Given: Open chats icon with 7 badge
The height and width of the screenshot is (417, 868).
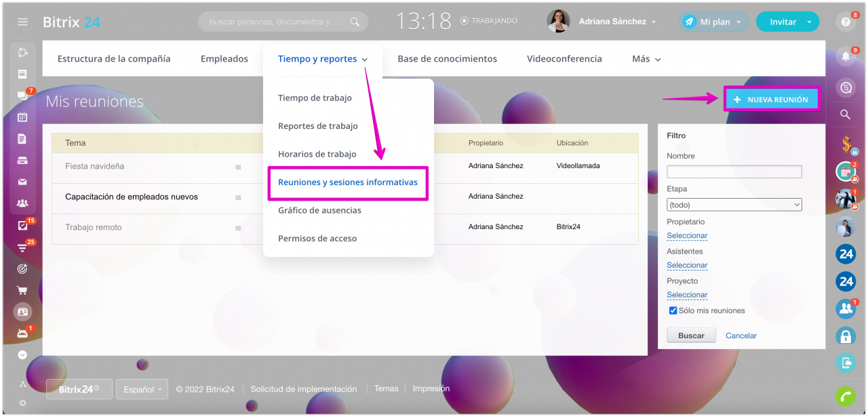Looking at the screenshot, I should point(22,96).
